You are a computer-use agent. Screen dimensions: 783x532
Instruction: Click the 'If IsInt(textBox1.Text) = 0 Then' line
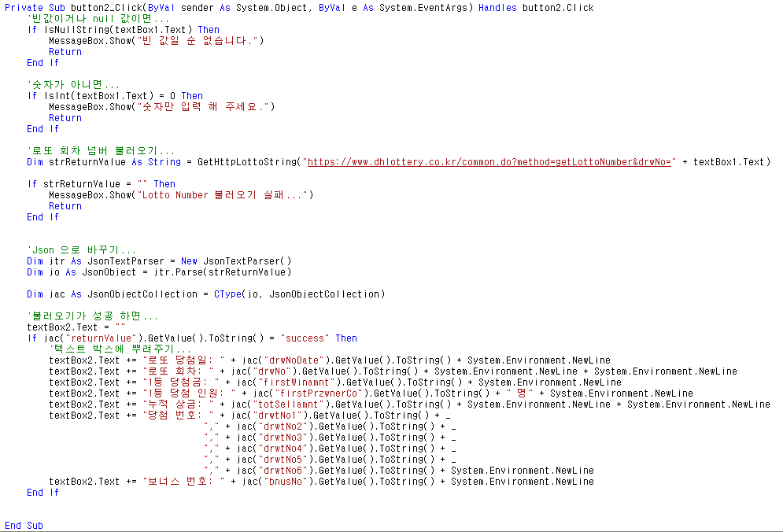click(x=115, y=96)
